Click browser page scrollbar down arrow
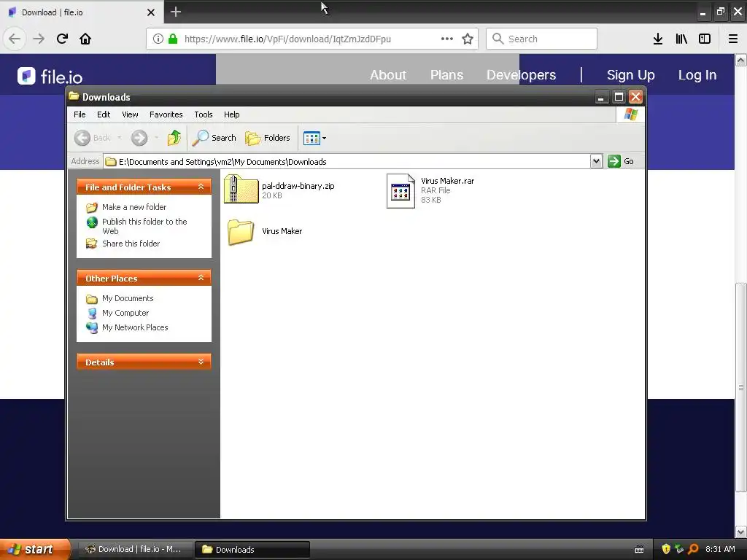The width and height of the screenshot is (747, 560). tap(741, 532)
